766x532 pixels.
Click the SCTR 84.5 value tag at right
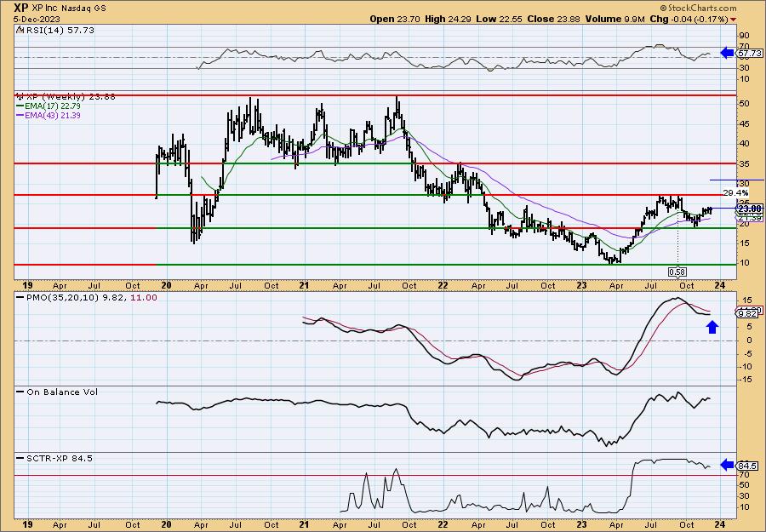click(749, 466)
